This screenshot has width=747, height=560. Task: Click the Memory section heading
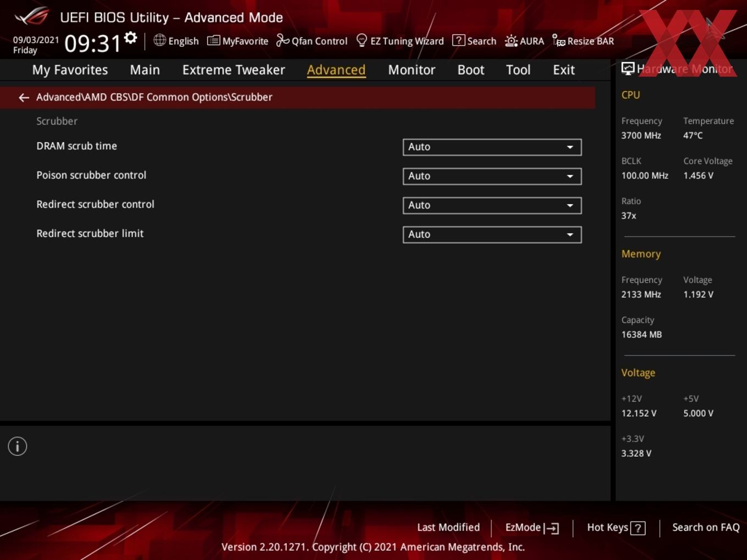641,254
